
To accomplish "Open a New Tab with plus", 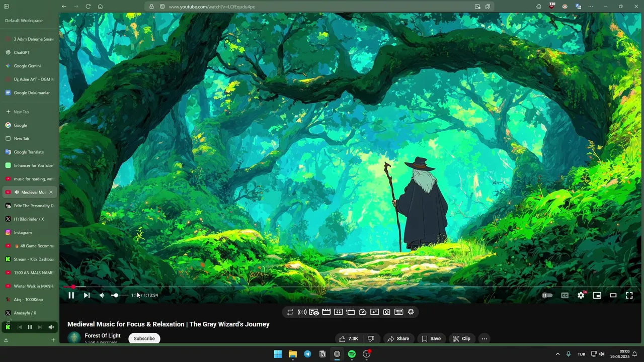I will [x=29, y=112].
